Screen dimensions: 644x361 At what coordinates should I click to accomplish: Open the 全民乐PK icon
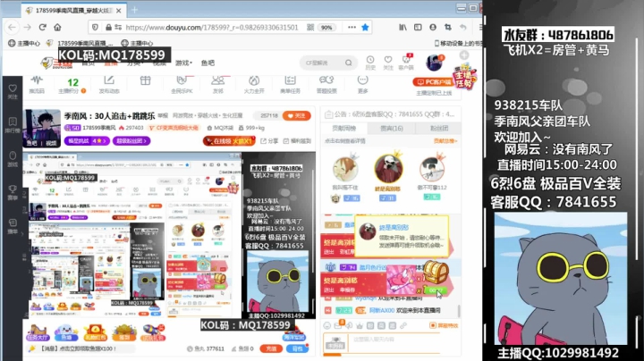click(182, 84)
